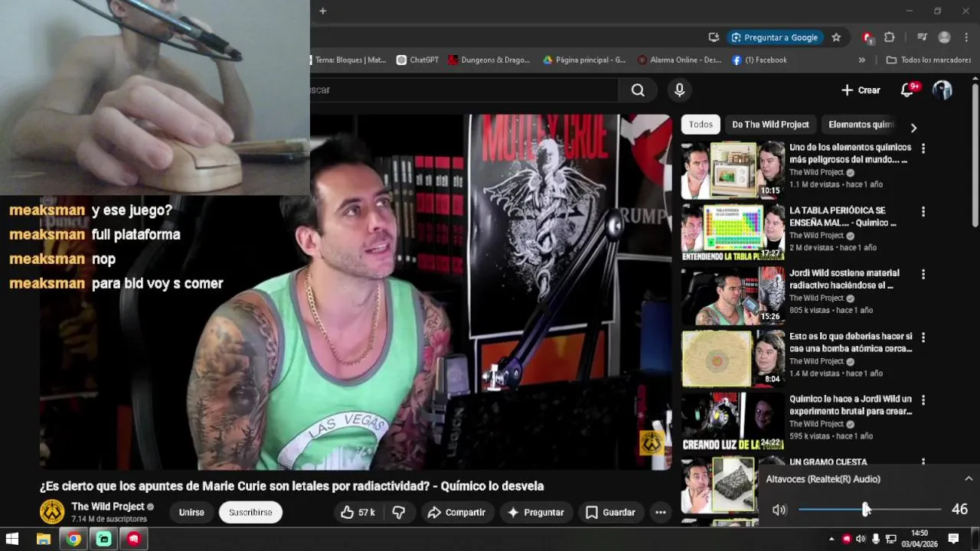
Task: Click the YouTube search magnifier button
Action: tap(638, 90)
